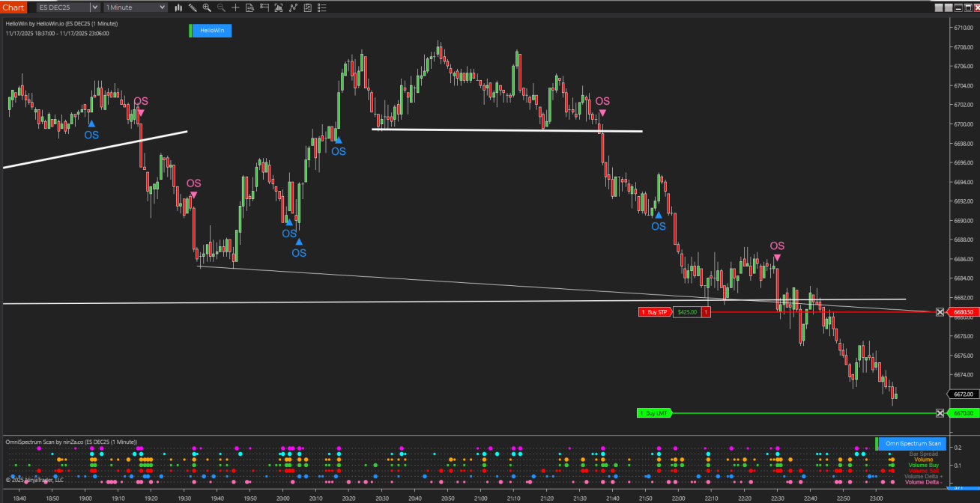
Task: Cancel the Buy LMT order at 6670.00
Action: 940,413
